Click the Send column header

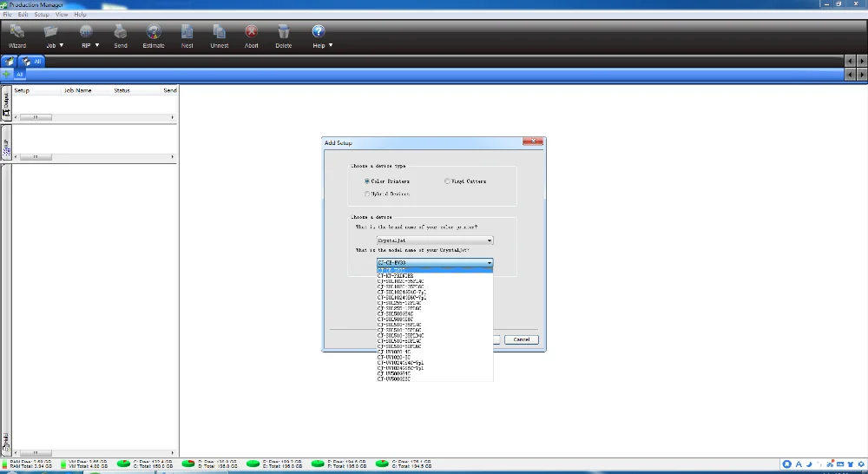(169, 90)
